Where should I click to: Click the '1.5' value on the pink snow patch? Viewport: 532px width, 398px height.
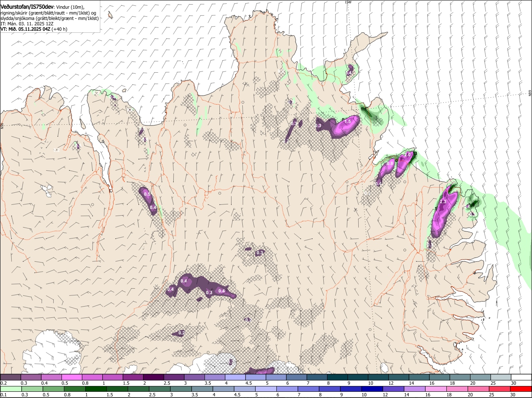pyautogui.click(x=348, y=121)
